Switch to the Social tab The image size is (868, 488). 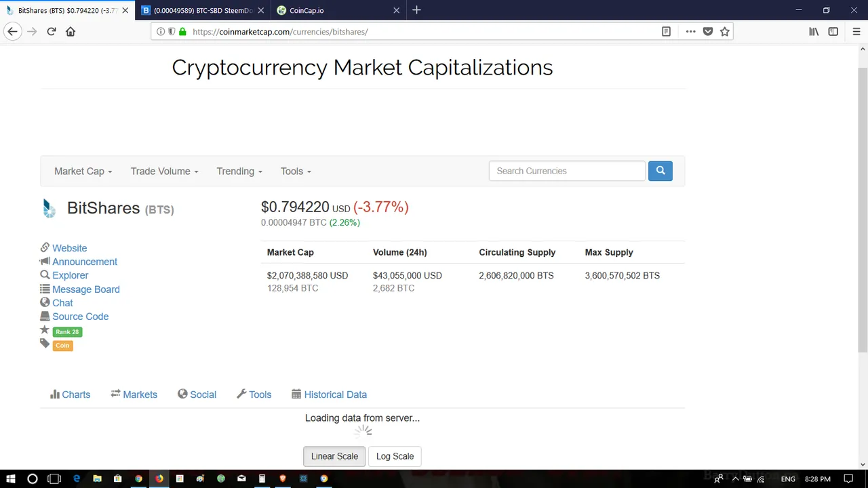pyautogui.click(x=197, y=394)
